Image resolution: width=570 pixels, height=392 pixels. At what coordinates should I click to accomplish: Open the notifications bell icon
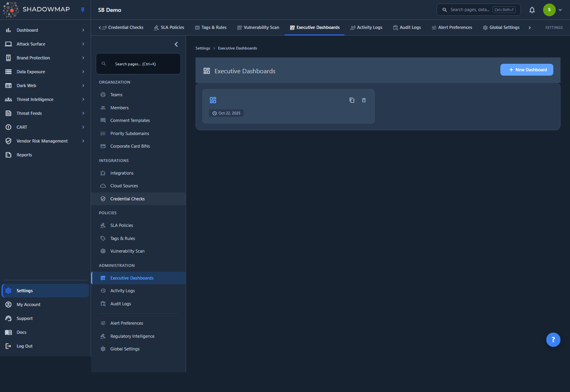click(532, 10)
